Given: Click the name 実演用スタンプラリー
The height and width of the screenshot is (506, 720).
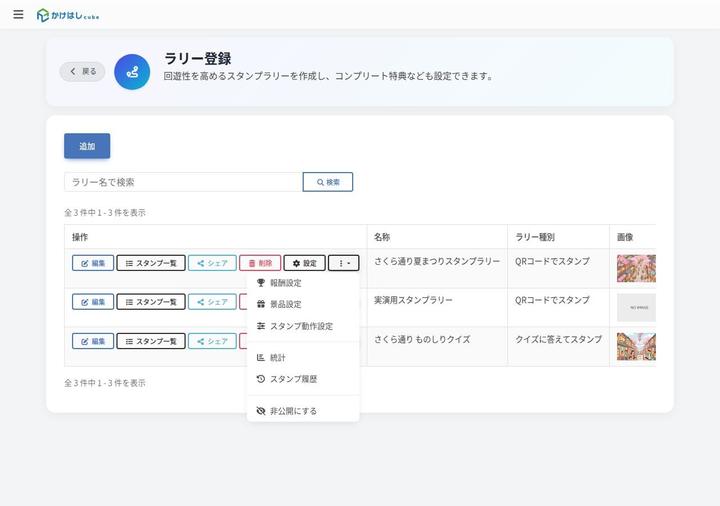Looking at the screenshot, I should point(413,300).
